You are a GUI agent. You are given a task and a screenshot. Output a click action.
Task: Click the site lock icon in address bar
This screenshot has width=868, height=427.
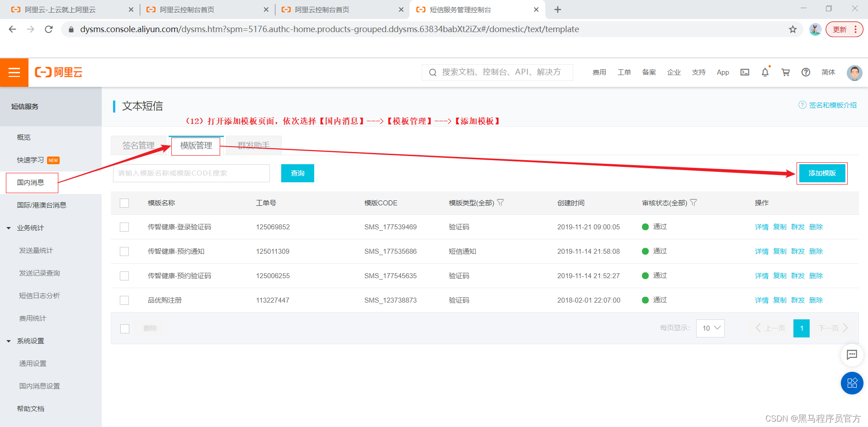click(71, 29)
